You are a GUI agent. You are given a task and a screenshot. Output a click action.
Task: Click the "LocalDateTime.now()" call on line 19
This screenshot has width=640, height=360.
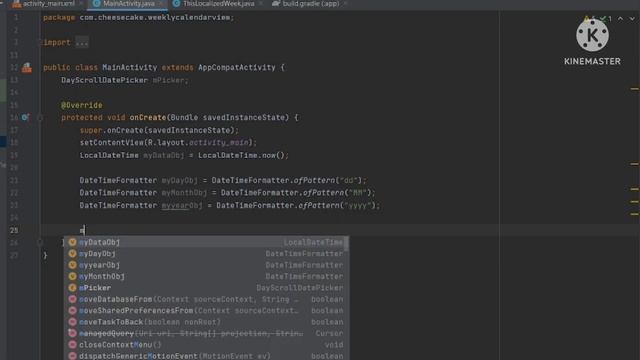pyautogui.click(x=243, y=156)
